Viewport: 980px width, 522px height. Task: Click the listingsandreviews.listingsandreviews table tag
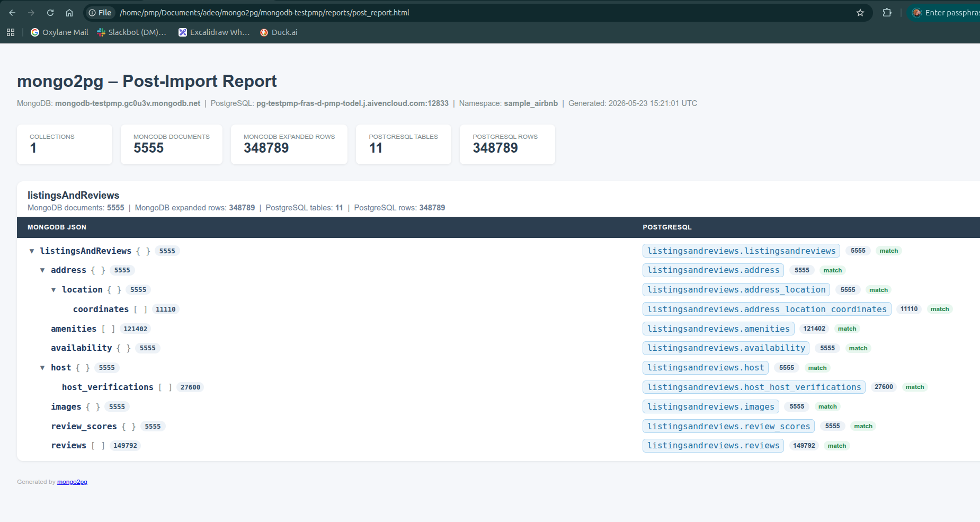(x=741, y=251)
